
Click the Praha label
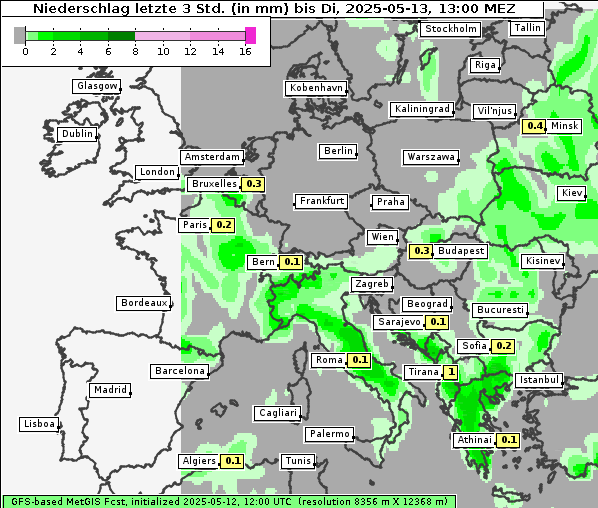point(390,202)
